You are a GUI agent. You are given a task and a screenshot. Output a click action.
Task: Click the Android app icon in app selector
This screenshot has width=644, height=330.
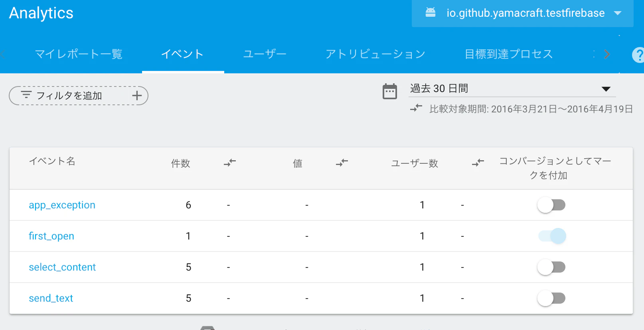(431, 12)
